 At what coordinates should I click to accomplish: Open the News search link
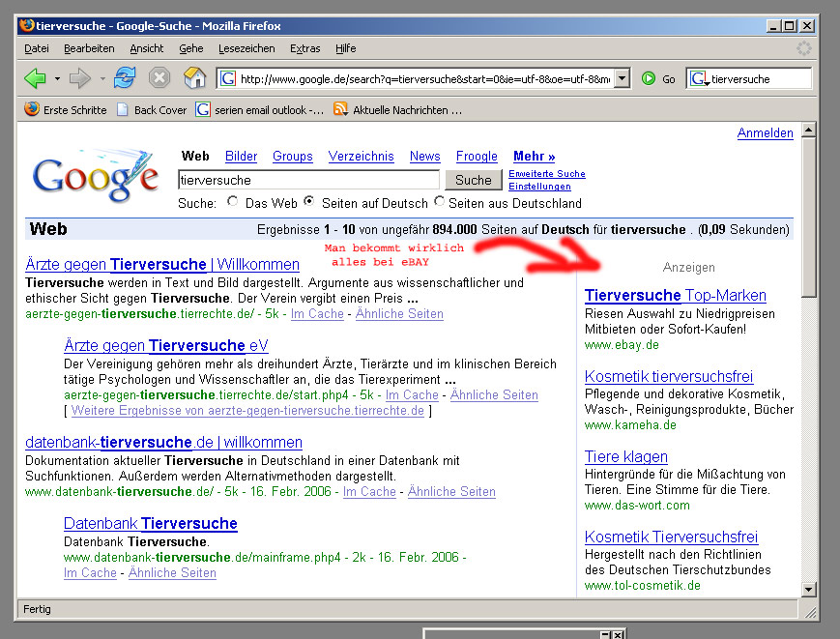[424, 156]
